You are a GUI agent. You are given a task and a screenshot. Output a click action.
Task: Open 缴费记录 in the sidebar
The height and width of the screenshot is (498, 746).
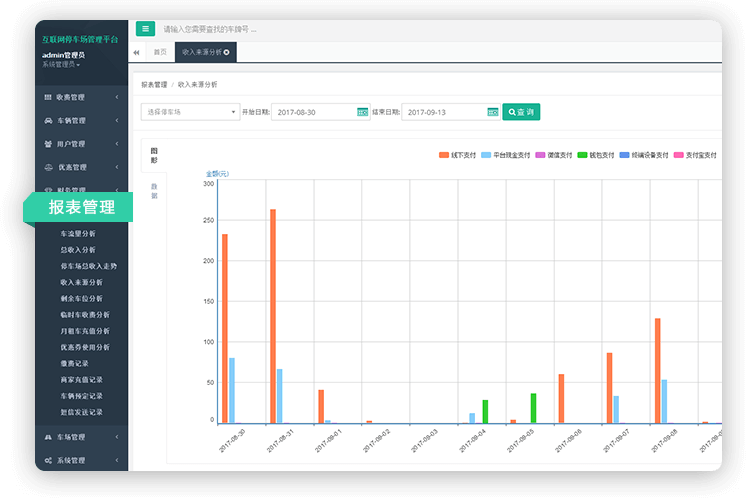pyautogui.click(x=74, y=363)
